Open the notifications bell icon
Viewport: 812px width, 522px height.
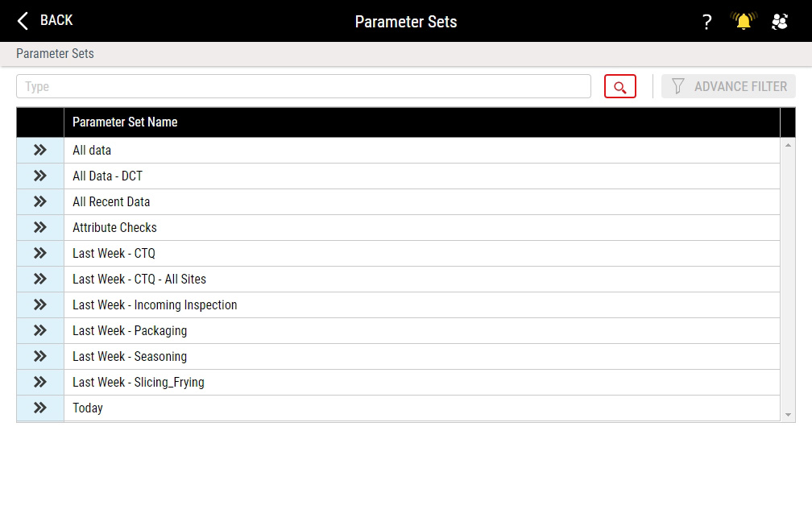click(744, 21)
